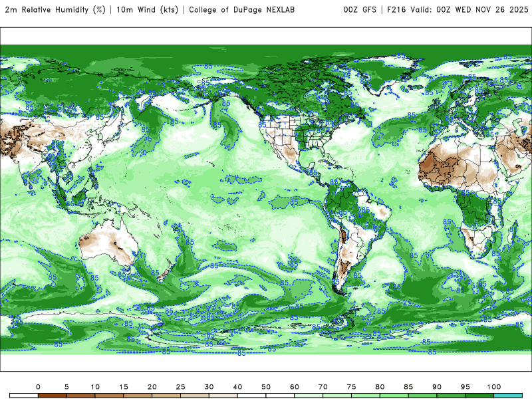Click the 10–15 tan-brown color scale swatch
Viewport: 532px width, 399px height.
click(x=109, y=396)
